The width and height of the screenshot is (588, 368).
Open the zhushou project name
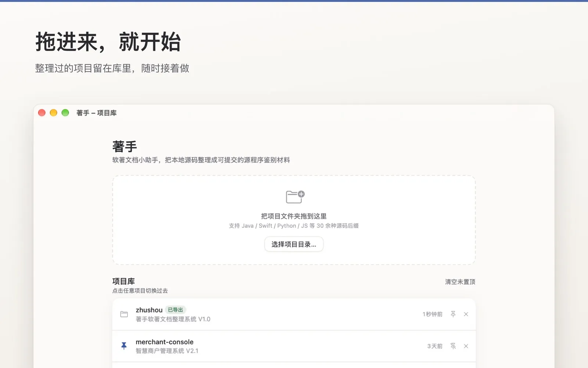pyautogui.click(x=149, y=310)
